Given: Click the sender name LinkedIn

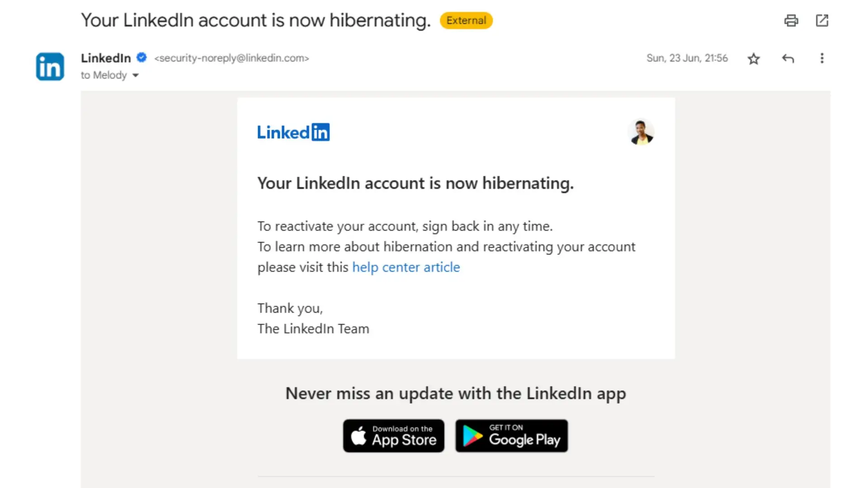Looking at the screenshot, I should (106, 58).
